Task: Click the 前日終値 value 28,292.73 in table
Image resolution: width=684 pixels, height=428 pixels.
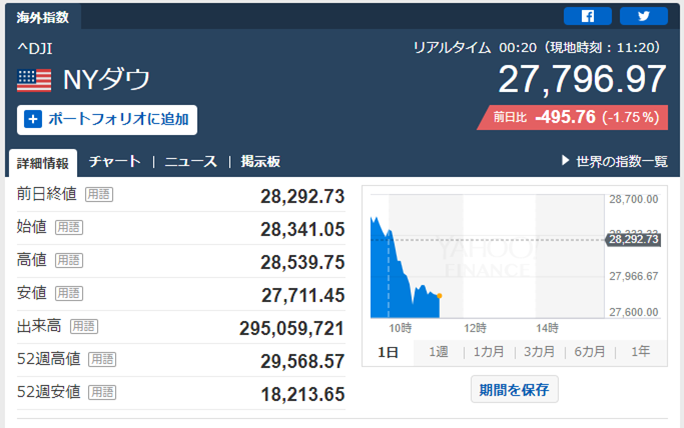Action: click(303, 196)
